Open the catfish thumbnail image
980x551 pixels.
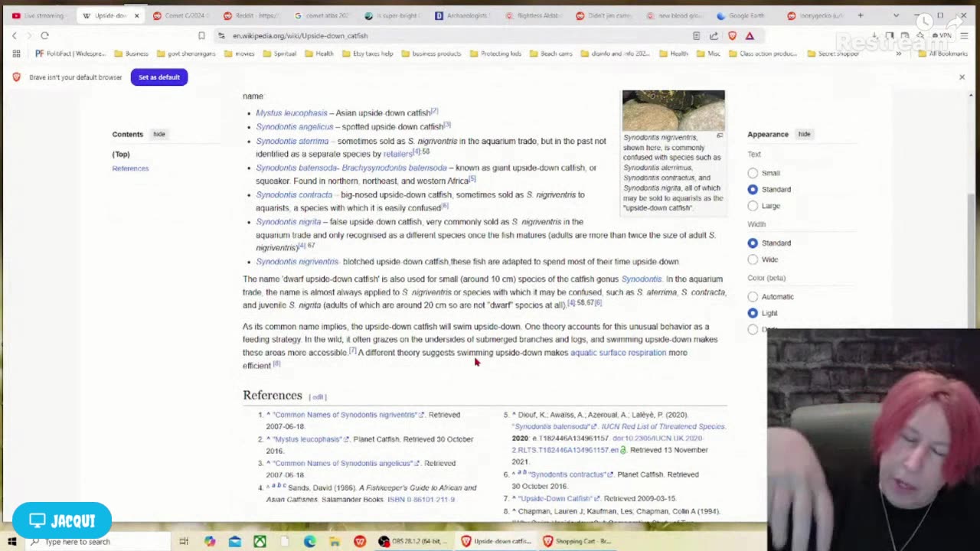click(x=673, y=110)
